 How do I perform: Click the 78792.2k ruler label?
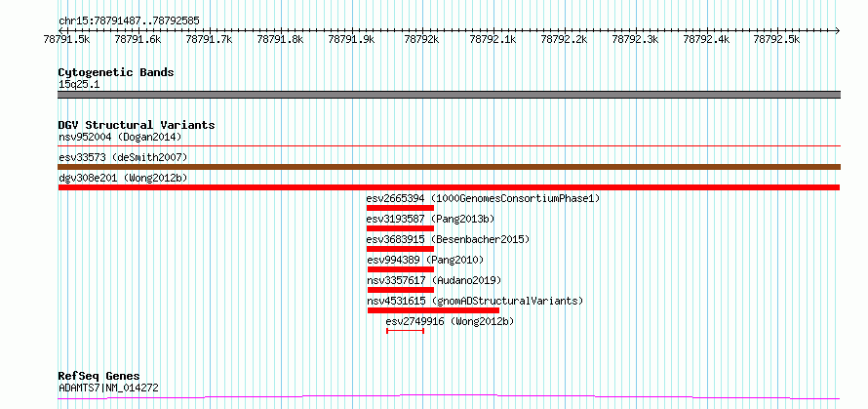(x=564, y=39)
